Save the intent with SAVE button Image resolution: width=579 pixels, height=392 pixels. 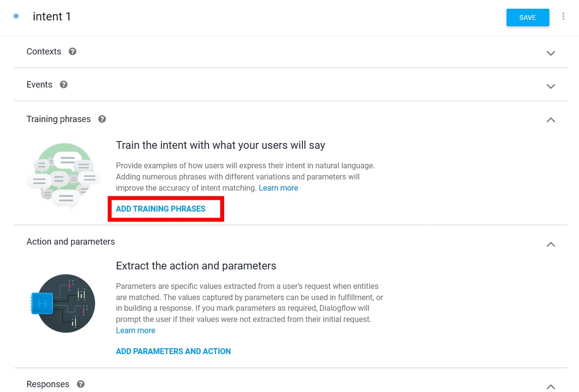[527, 18]
